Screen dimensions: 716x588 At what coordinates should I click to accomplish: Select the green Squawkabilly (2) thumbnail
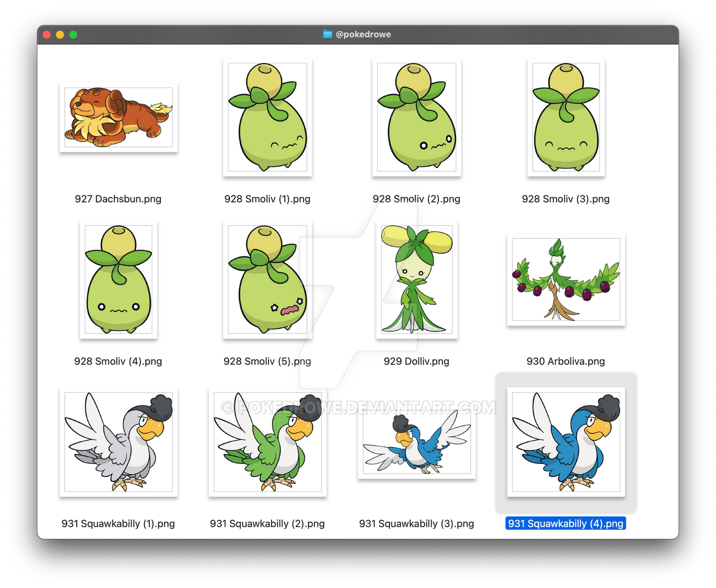267,442
